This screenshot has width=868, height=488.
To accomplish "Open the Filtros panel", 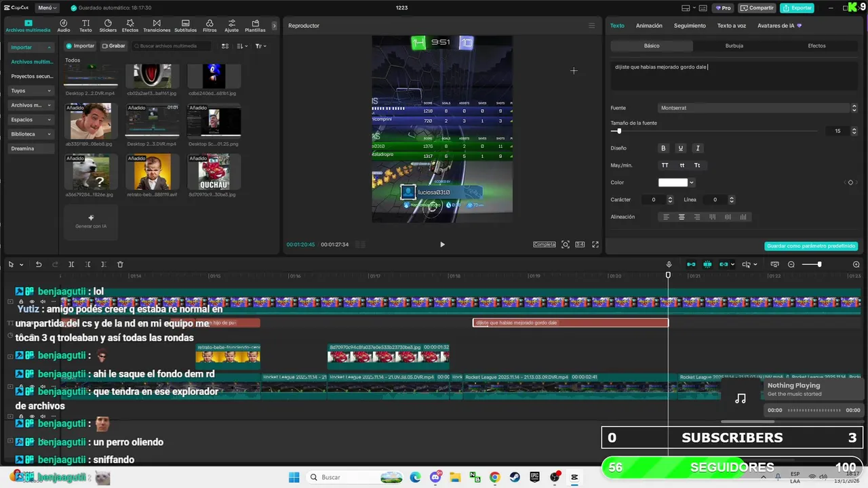I will pos(210,26).
